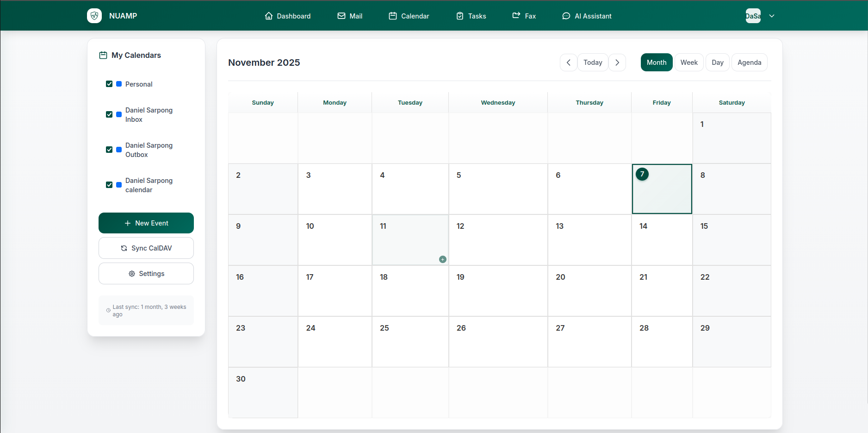Open the AI Assistant page

(x=587, y=16)
